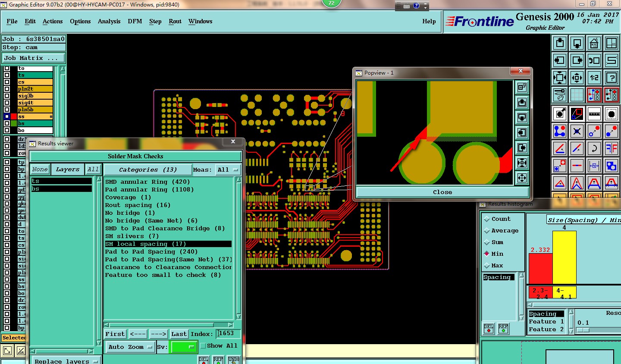The width and height of the screenshot is (621, 364).
Task: Click the previous view (undo zoom) icon
Action: click(594, 60)
